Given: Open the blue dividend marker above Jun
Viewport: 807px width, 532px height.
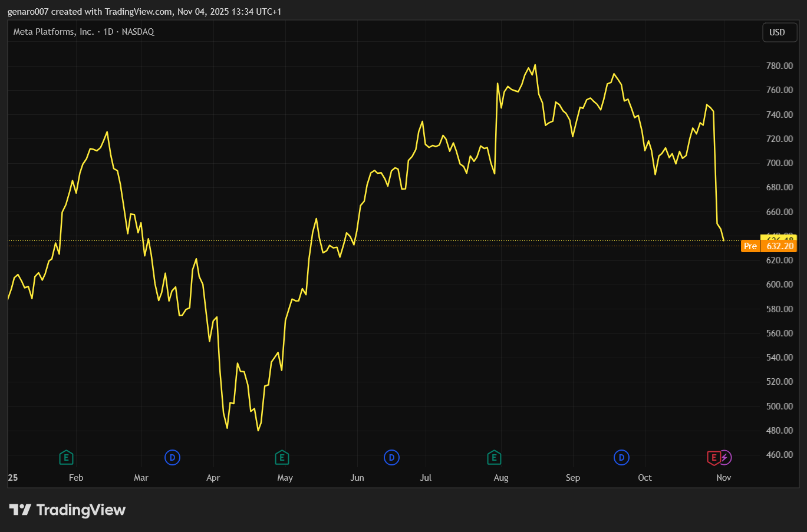Looking at the screenshot, I should coord(391,457).
